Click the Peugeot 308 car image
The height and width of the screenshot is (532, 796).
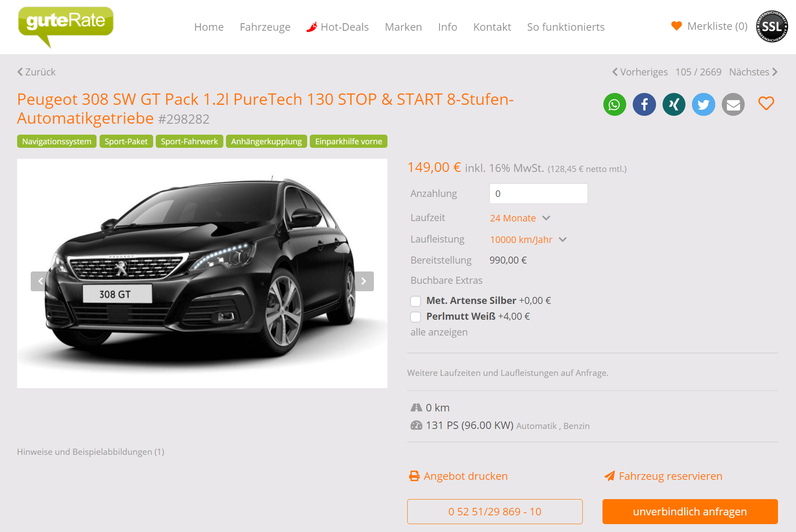click(x=202, y=273)
